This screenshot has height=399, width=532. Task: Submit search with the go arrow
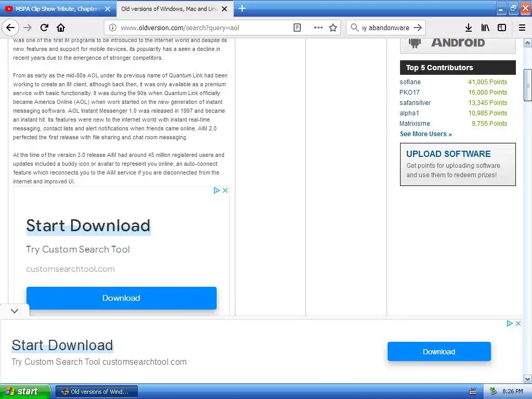coord(418,28)
